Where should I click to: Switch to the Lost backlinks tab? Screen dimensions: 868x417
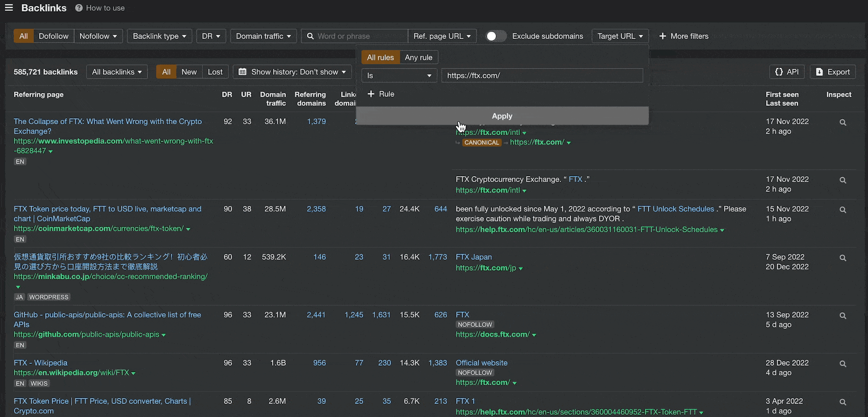215,72
